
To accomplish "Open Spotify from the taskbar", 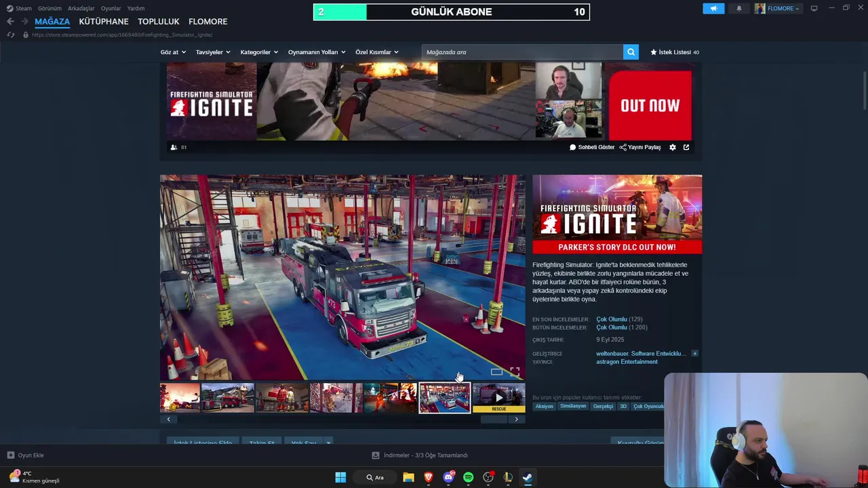I will (468, 477).
